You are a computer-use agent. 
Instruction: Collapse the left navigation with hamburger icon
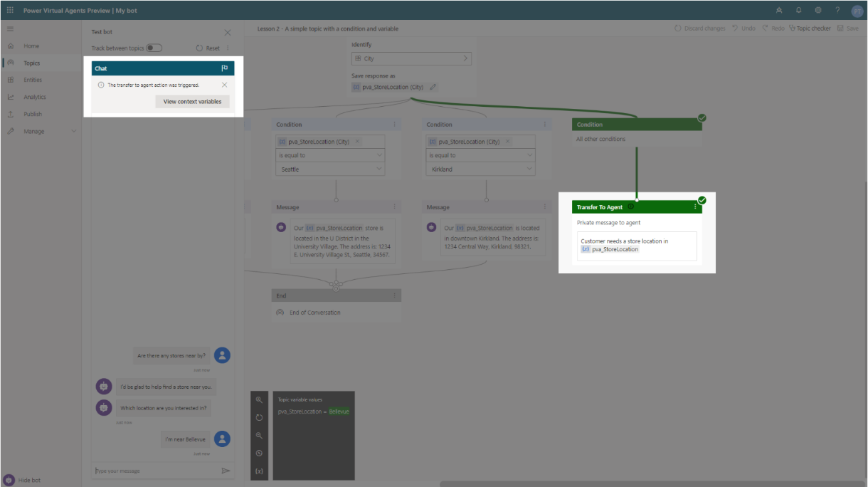[x=10, y=28]
